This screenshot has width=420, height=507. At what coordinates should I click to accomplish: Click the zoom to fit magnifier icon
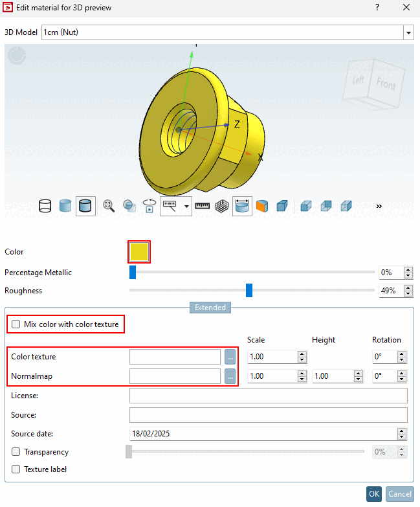109,206
